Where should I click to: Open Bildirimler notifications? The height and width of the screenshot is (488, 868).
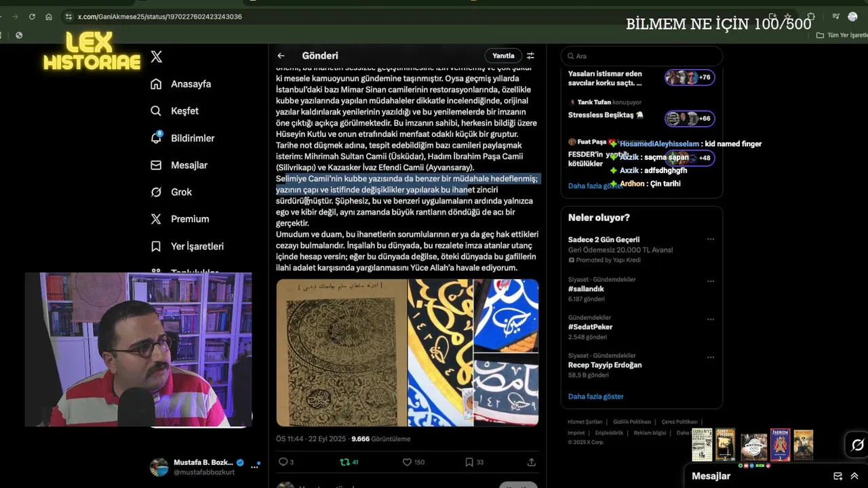182,138
